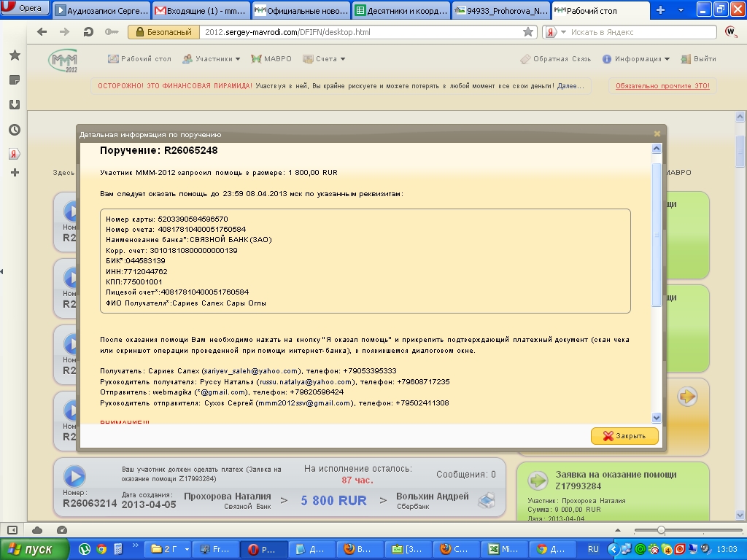Click the dialog vertical scrollbar thumb

point(656,236)
